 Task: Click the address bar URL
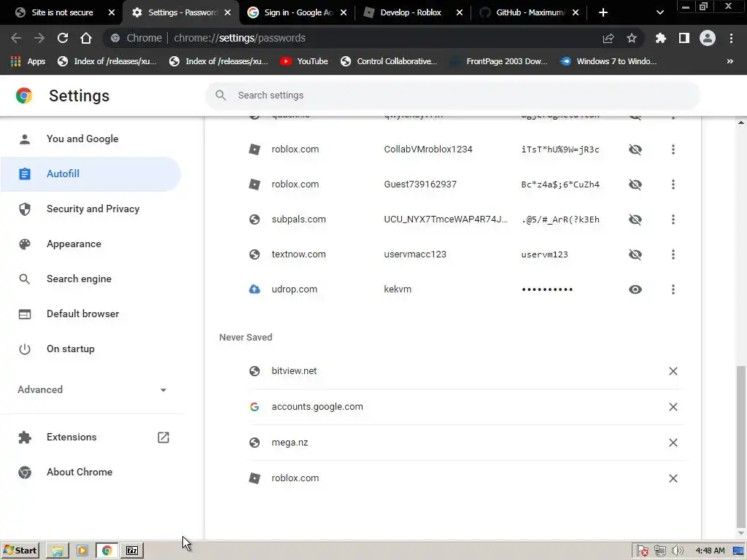pos(239,38)
